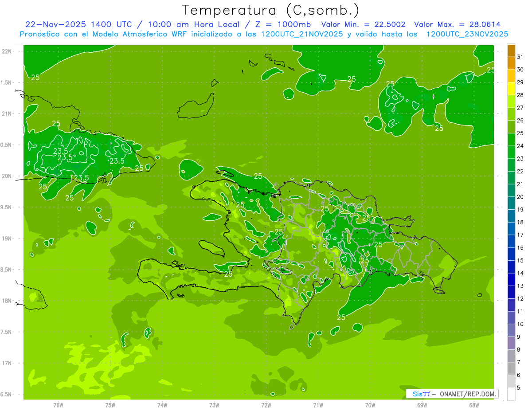The image size is (532, 411).
Task: Click the value 24 in the color legend
Action: click(x=520, y=146)
